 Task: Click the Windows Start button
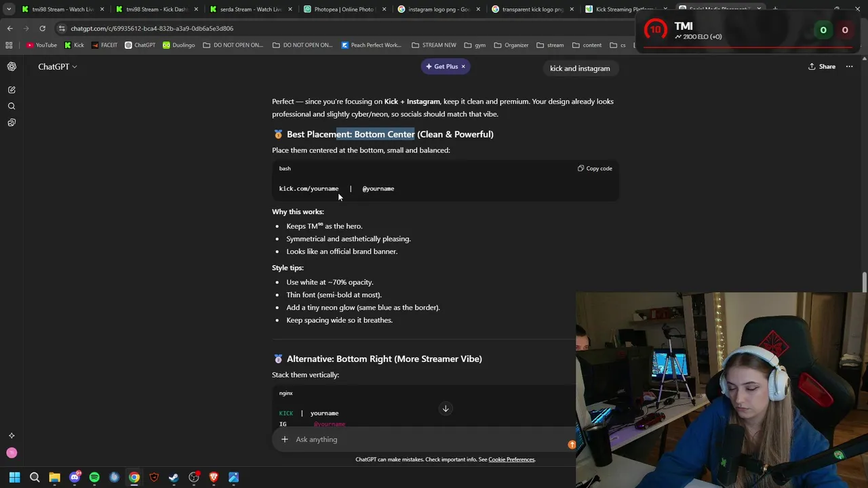click(14, 477)
